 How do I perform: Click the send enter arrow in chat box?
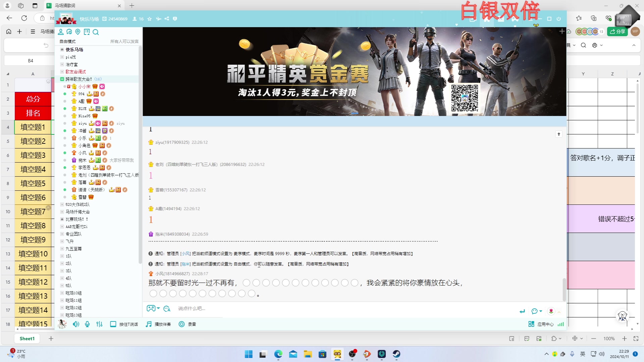pos(522,311)
